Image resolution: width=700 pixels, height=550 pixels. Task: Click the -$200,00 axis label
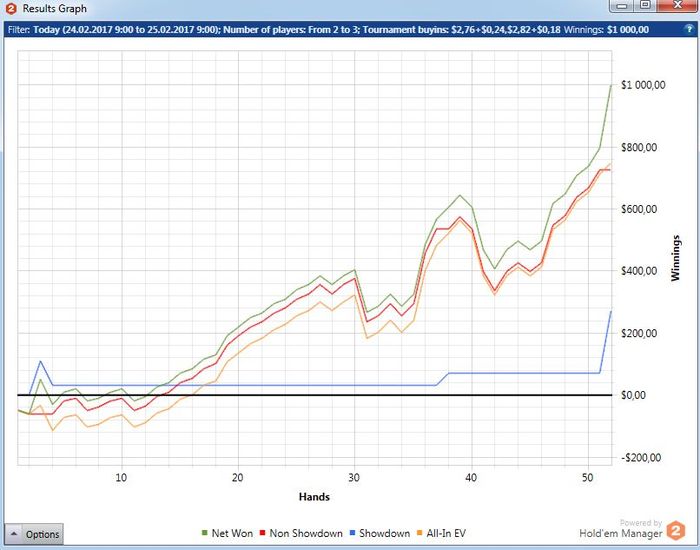pos(641,458)
